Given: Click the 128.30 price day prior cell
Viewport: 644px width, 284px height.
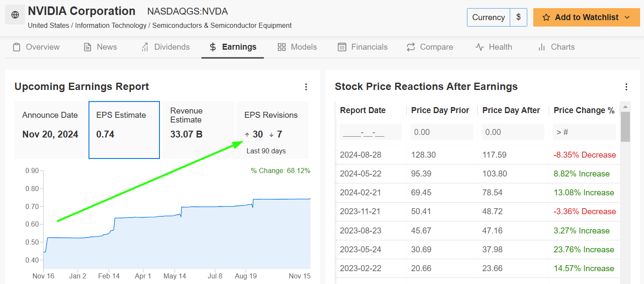Looking at the screenshot, I should 442,155.
